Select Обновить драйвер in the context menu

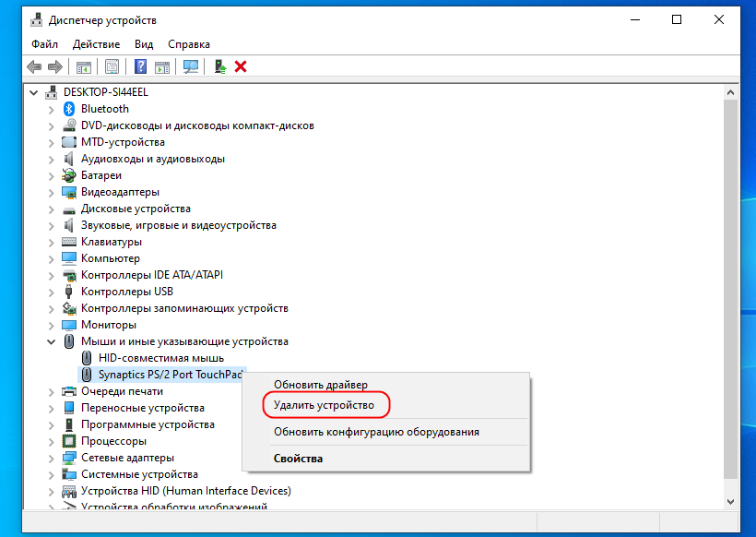pyautogui.click(x=320, y=384)
